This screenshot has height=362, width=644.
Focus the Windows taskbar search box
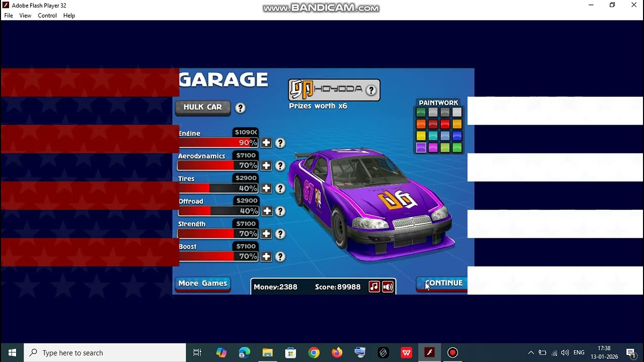click(x=105, y=353)
